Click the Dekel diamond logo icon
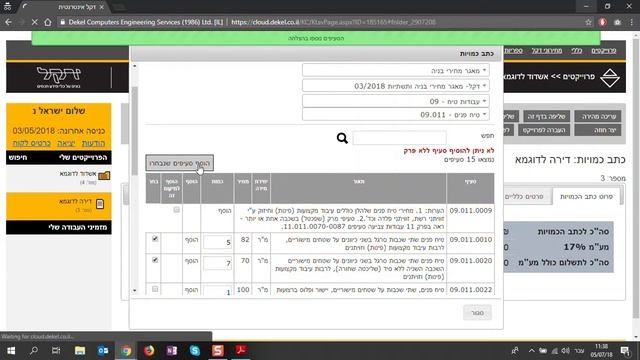This screenshot has height=360, width=640. 610,78
